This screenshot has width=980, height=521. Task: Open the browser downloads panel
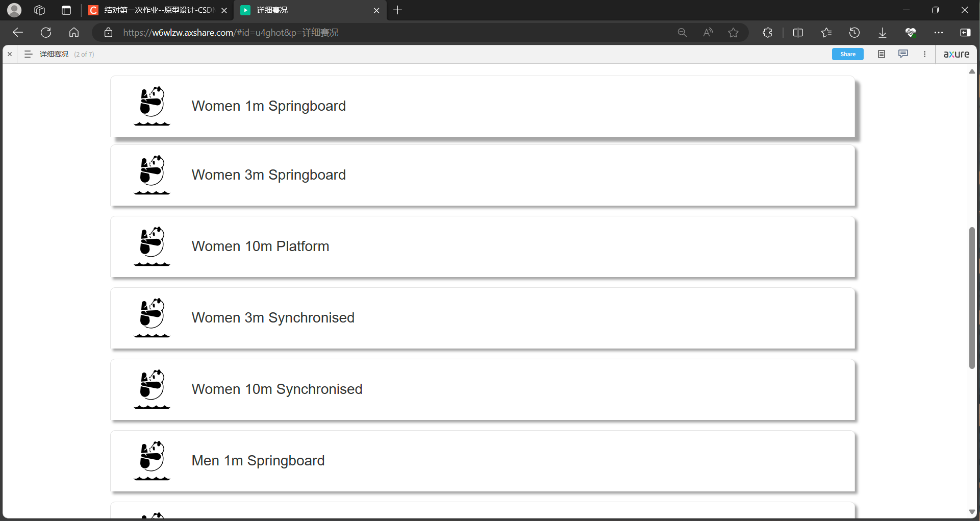point(882,33)
